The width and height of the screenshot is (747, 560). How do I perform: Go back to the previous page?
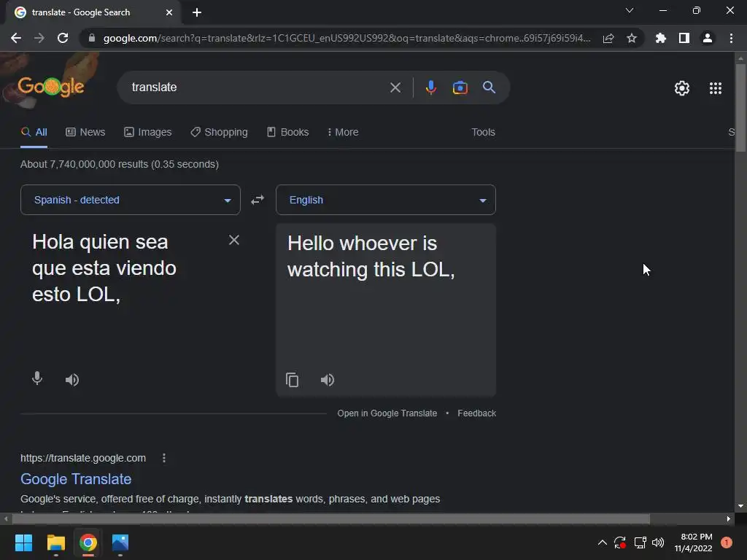(x=16, y=38)
